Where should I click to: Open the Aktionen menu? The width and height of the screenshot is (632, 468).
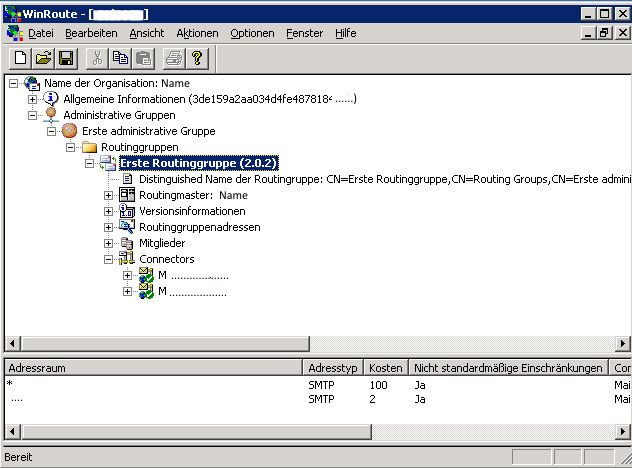tap(197, 33)
